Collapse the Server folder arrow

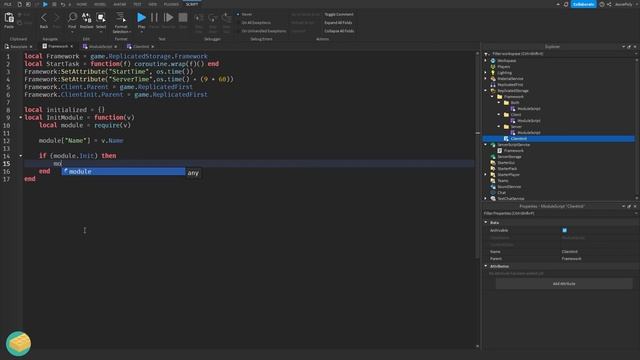[499, 127]
